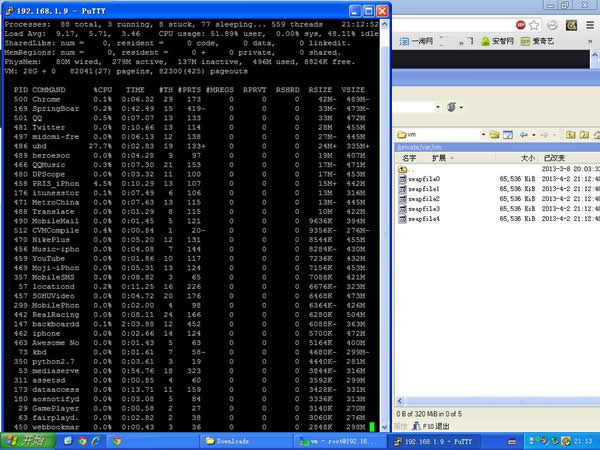This screenshot has height=450, width=600.
Task: Sort files by 大小 column header
Action: point(527,157)
